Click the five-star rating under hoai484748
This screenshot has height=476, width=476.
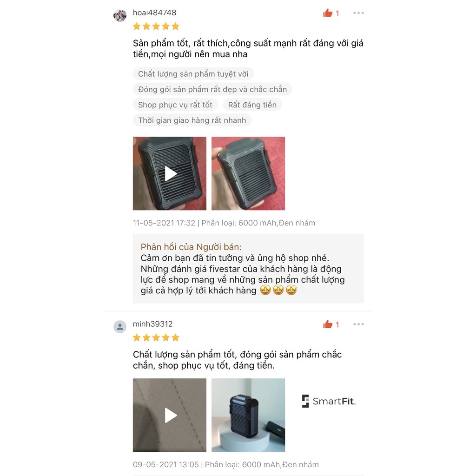[x=156, y=26]
